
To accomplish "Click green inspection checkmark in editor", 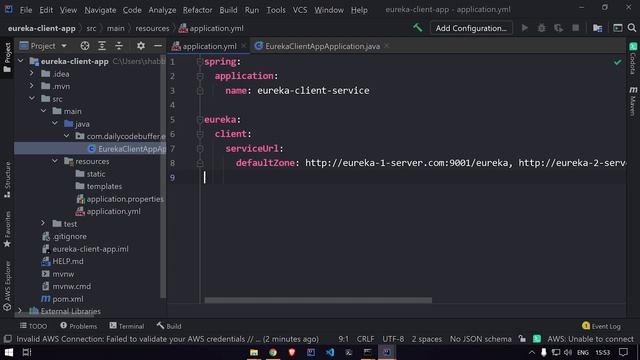I will [x=618, y=62].
